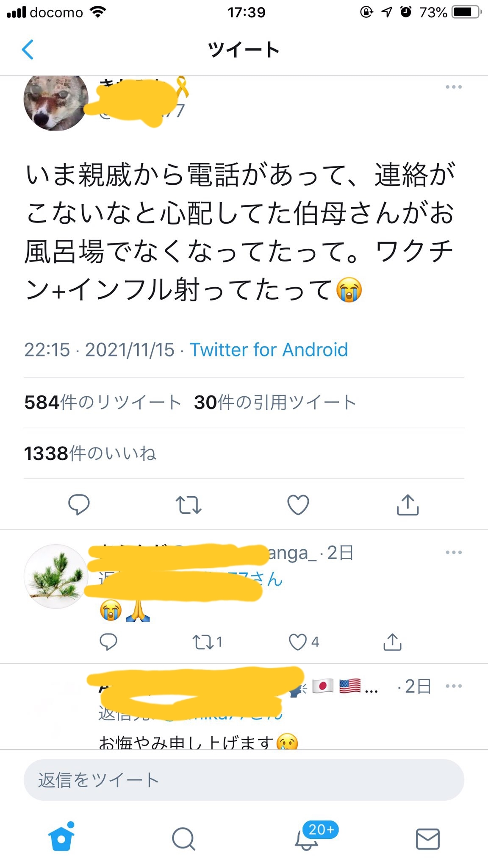Share the pine-branch avatar reply
The image size is (488, 868).
392,642
